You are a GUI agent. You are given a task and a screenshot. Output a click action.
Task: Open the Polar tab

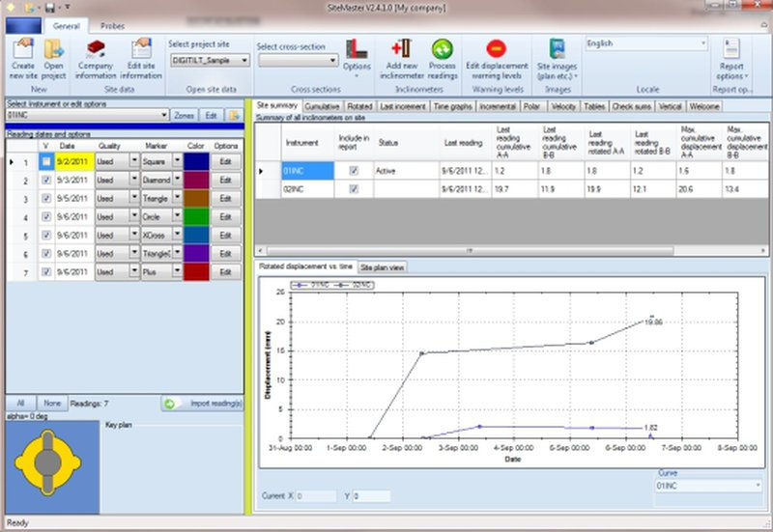click(x=531, y=106)
